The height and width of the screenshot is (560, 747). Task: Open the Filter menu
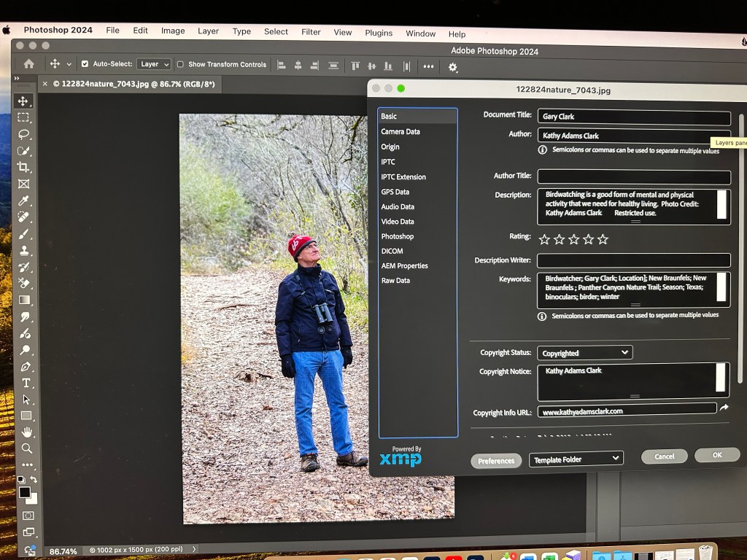(311, 31)
